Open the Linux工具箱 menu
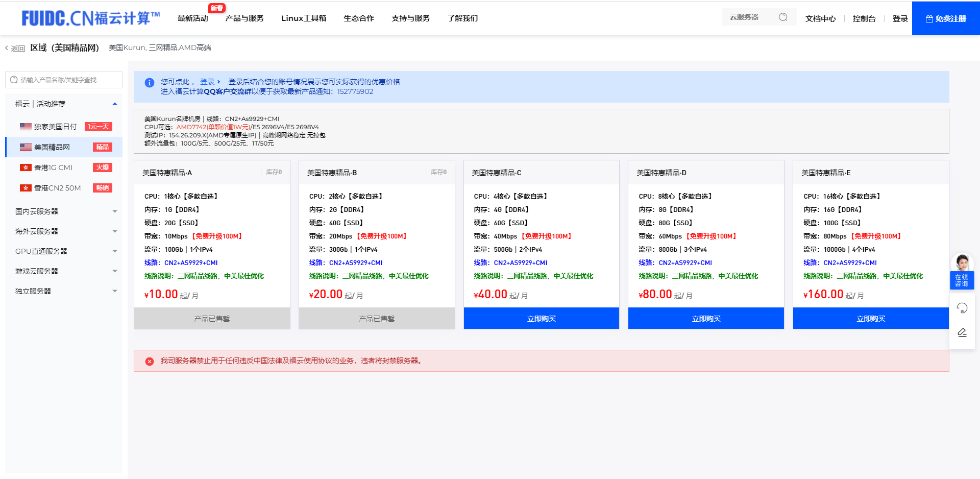Viewport: 980px width, 479px height. tap(304, 18)
